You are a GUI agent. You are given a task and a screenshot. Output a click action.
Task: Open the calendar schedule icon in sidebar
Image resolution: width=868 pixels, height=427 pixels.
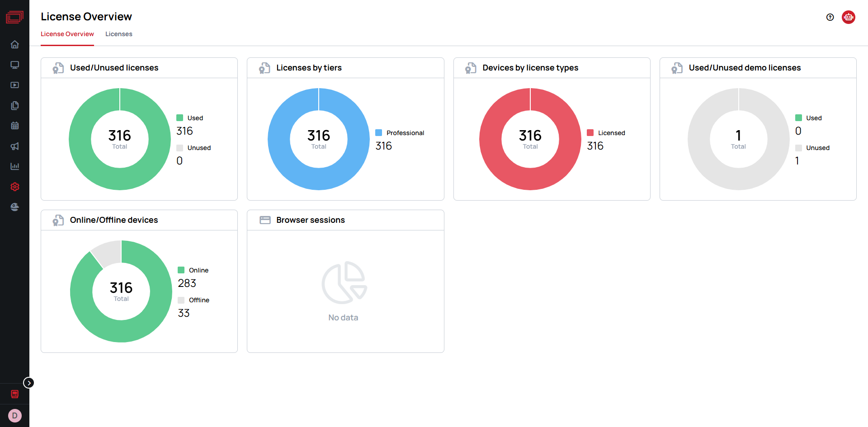(x=14, y=126)
